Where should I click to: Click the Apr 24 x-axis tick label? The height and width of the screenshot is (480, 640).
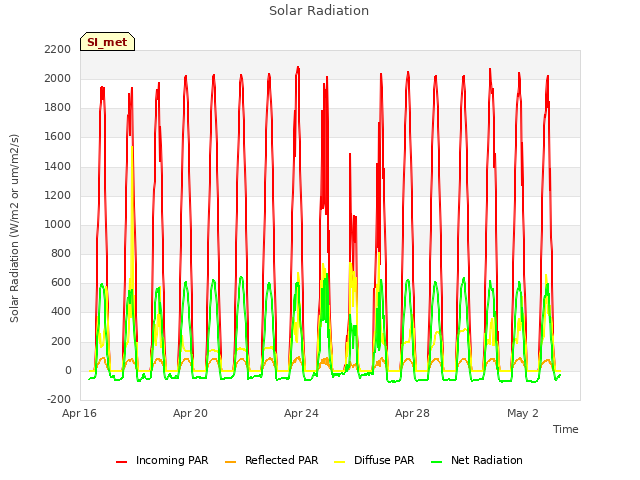point(301,413)
